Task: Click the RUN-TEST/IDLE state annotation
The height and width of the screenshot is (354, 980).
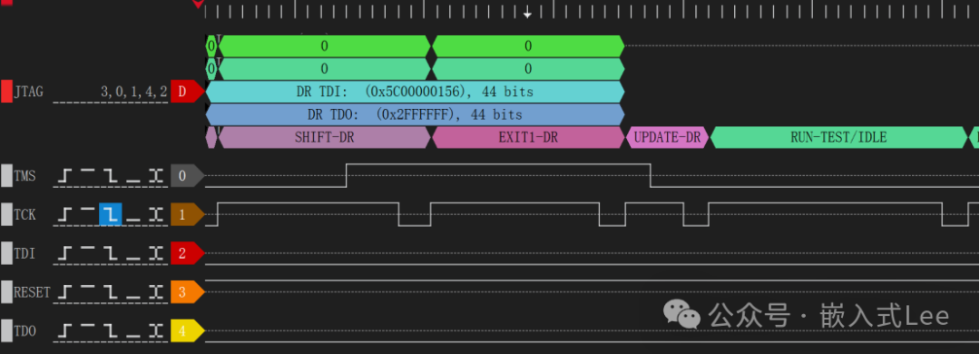Action: point(838,137)
